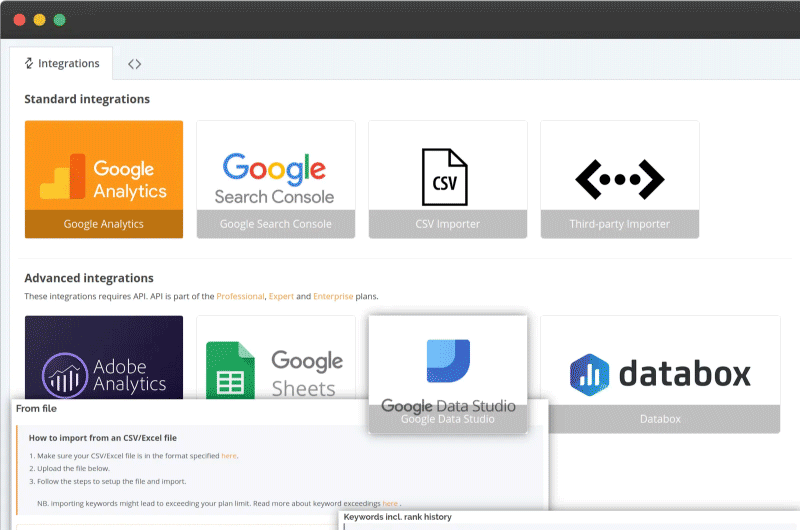Switch to the Integrations tab

pyautogui.click(x=62, y=63)
